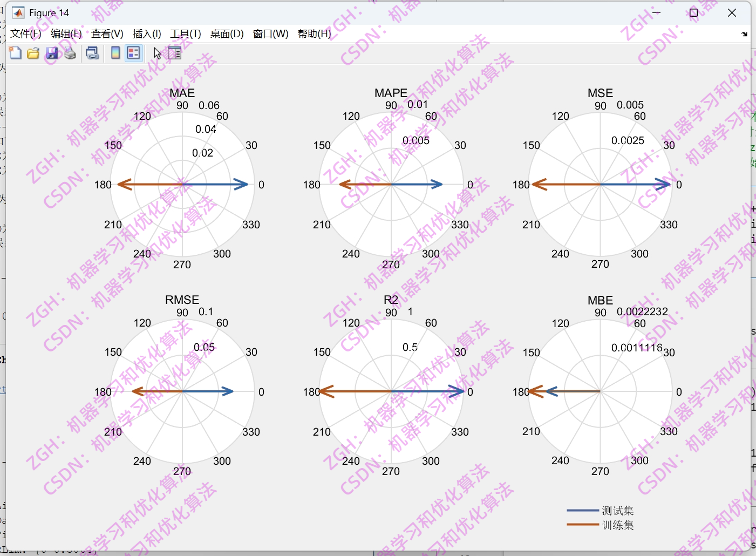Print the figure with the printer icon
Image resolution: width=756 pixels, height=556 pixels.
pyautogui.click(x=70, y=53)
